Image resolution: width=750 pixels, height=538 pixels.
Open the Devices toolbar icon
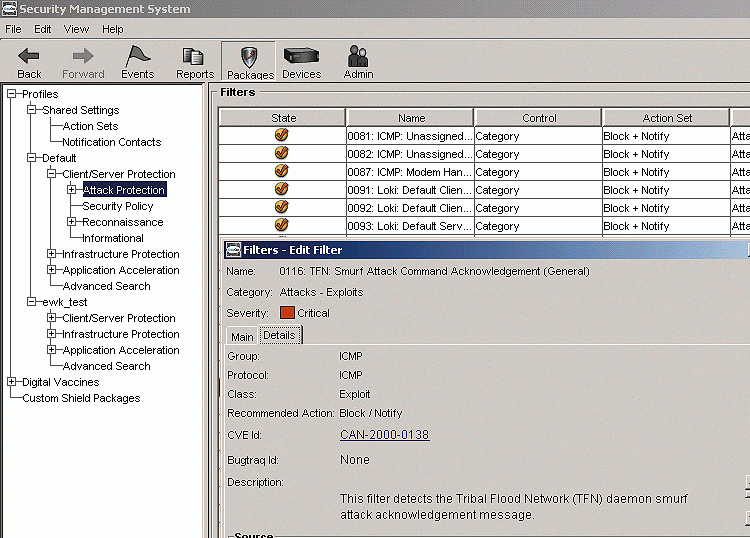coord(301,56)
